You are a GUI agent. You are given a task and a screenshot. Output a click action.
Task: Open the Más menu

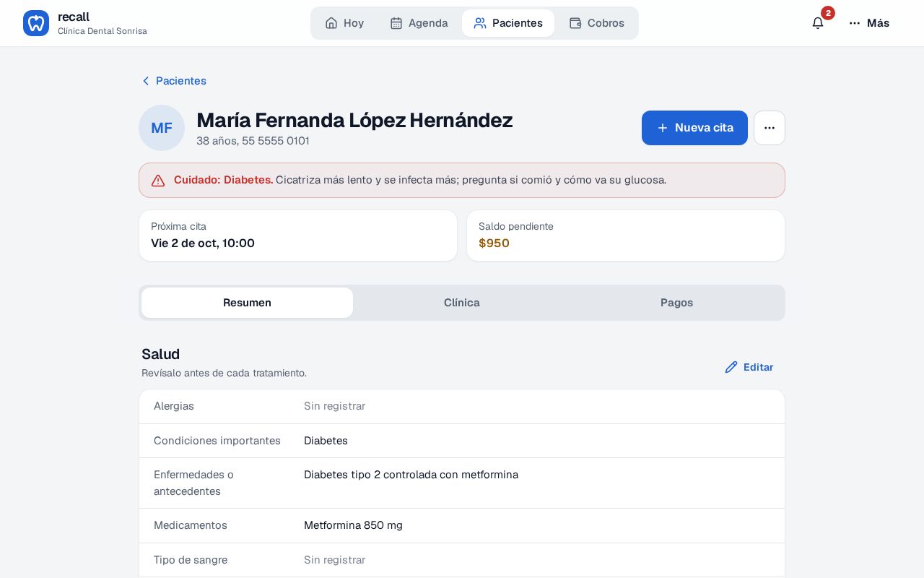[869, 23]
